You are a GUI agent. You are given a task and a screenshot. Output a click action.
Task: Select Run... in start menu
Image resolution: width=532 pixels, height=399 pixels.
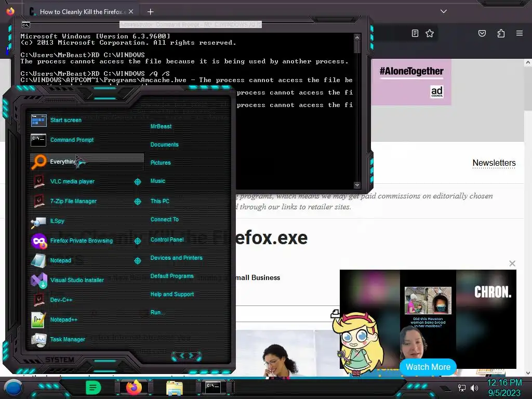pos(158,312)
